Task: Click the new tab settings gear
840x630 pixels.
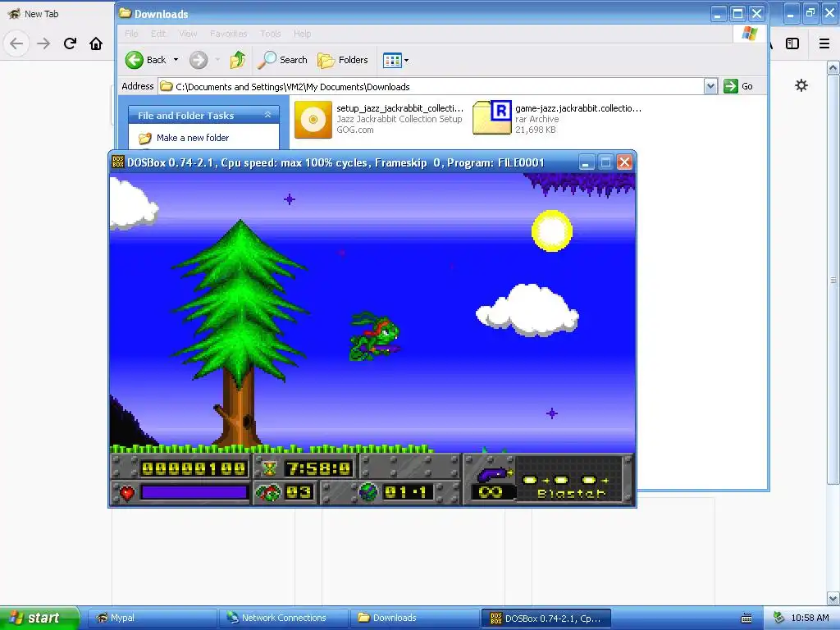Action: click(801, 85)
